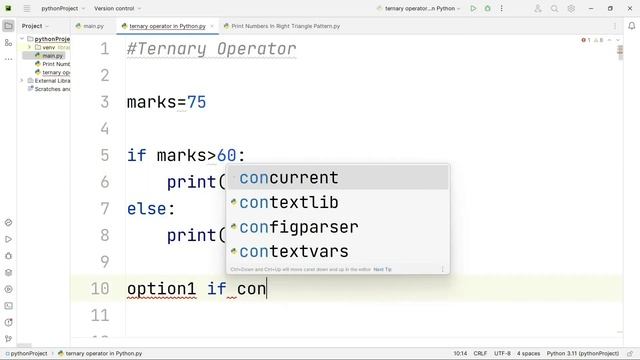This screenshot has height=360, width=640.
Task: Click ternary operator file breadcrumb
Action: (x=100, y=353)
